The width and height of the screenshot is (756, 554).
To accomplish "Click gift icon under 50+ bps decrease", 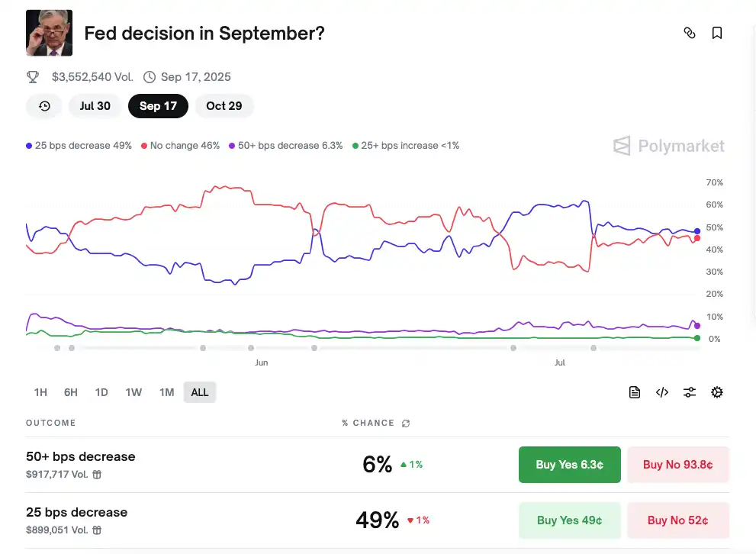I will tap(97, 475).
